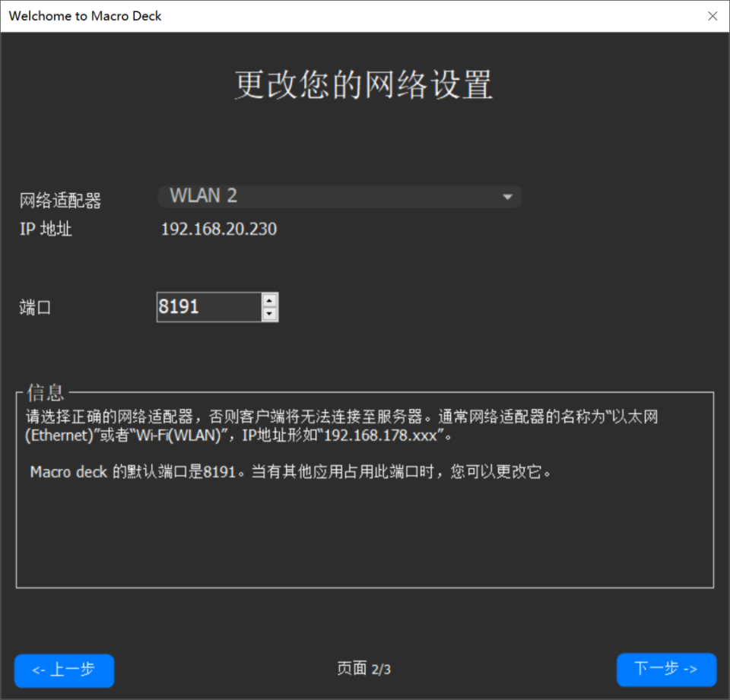Click the Welcome to Macro Deck title bar
Viewport: 730px width, 700px height.
point(84,15)
